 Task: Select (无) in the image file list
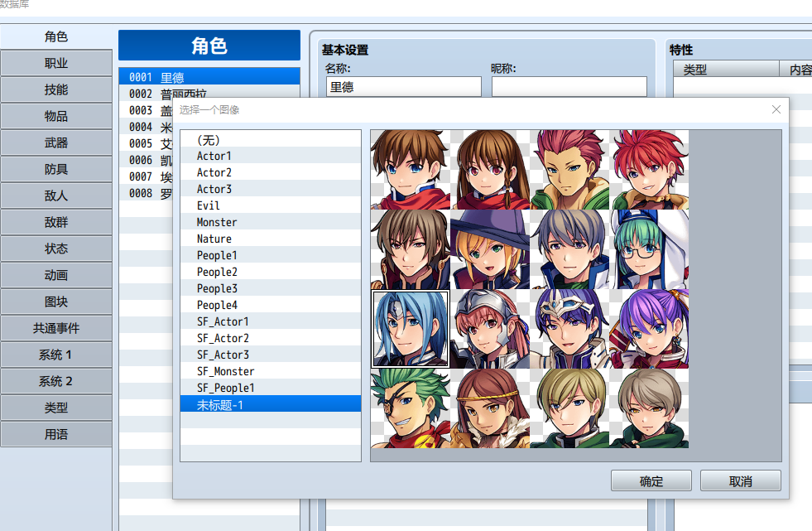pos(271,140)
